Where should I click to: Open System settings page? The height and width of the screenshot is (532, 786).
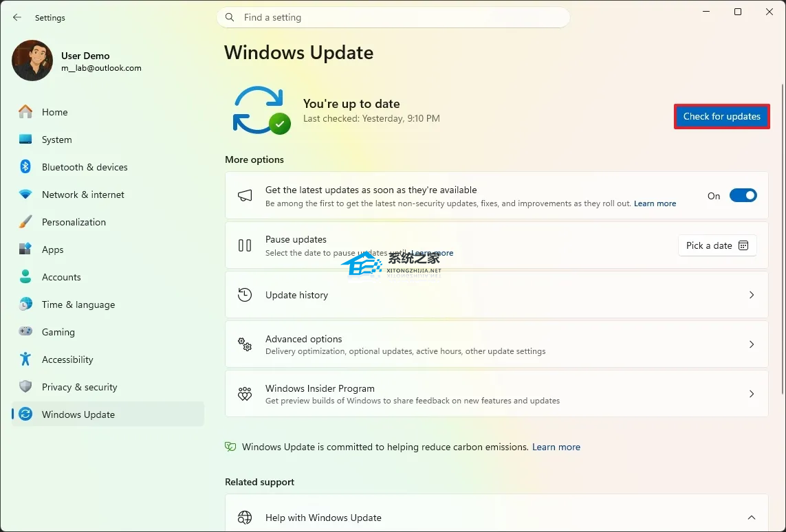(107, 140)
